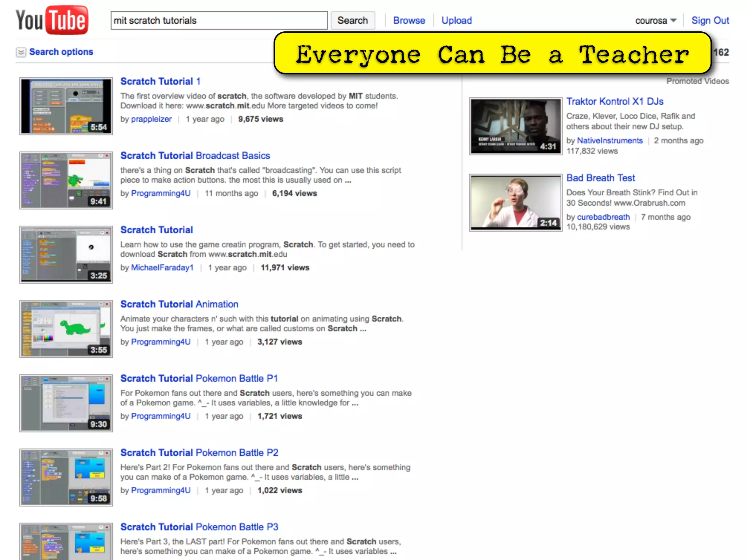
Task: Open Programming4U channel under Pokemon Battle P2
Action: pos(160,491)
